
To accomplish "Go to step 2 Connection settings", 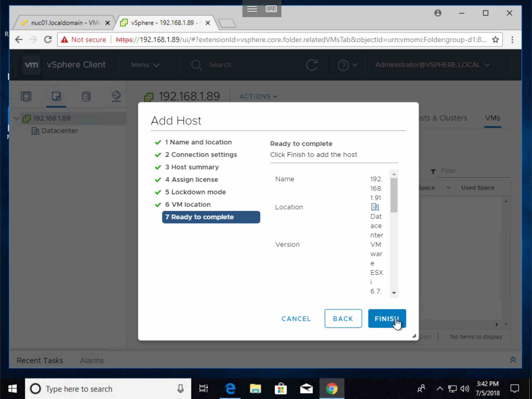I will pos(201,155).
